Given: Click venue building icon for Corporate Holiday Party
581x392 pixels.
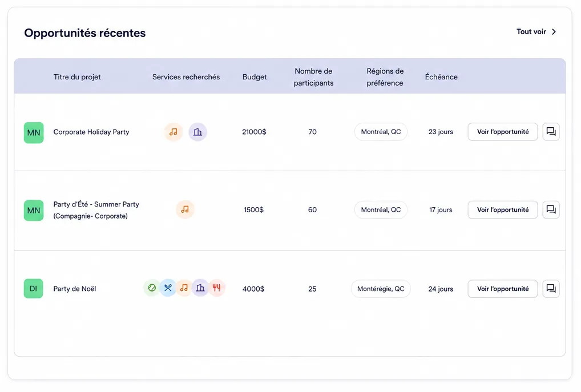Looking at the screenshot, I should pyautogui.click(x=198, y=132).
